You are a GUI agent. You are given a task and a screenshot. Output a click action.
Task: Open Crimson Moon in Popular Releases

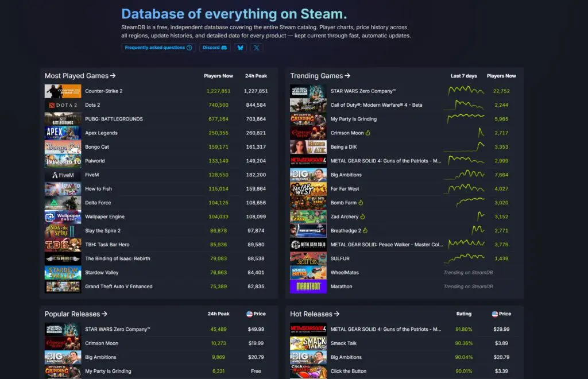tap(102, 343)
